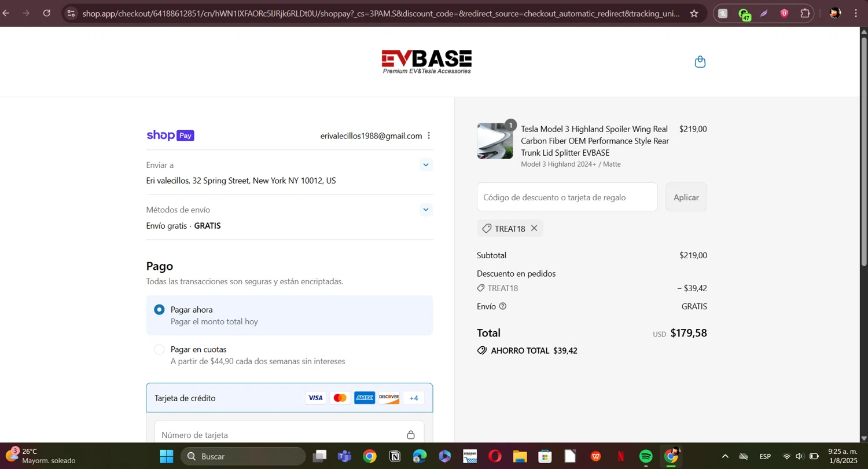Open Notion from the taskbar
Viewport: 868px width, 469px height.
395,456
